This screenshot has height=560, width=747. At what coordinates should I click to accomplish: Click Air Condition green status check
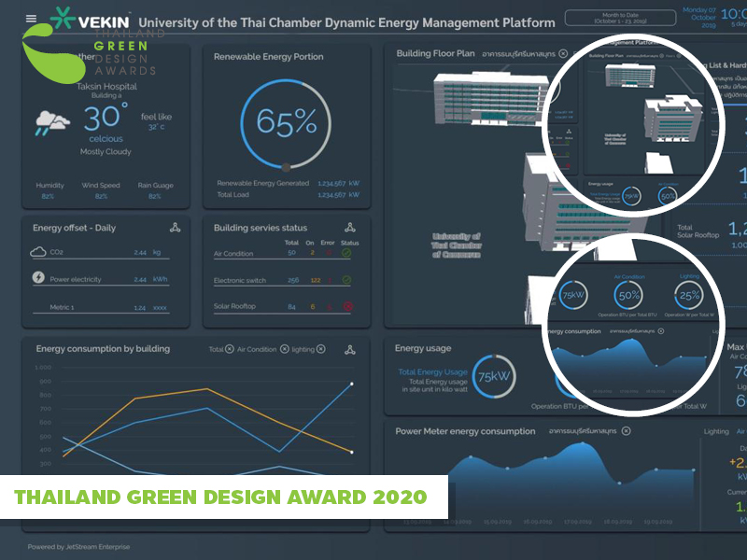point(346,253)
